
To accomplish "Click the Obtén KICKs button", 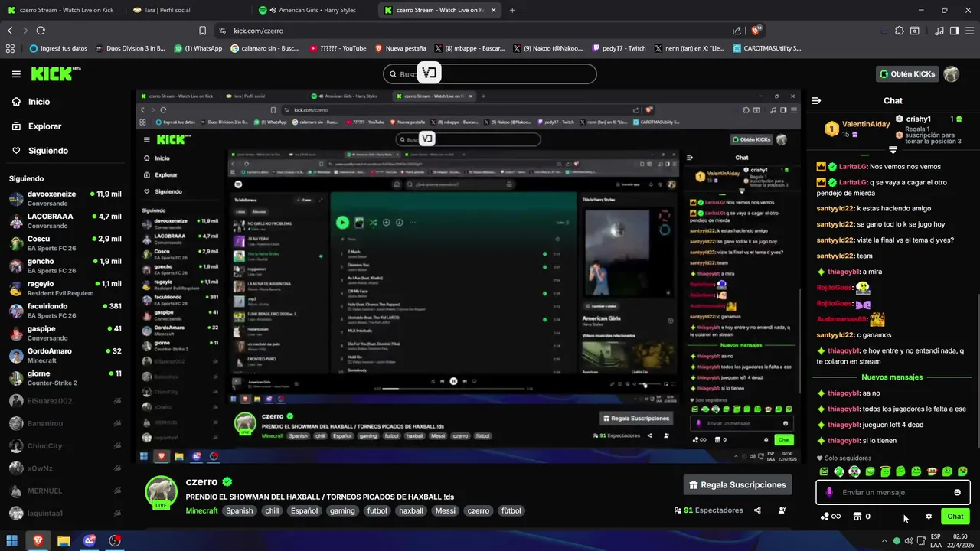I will click(x=907, y=74).
